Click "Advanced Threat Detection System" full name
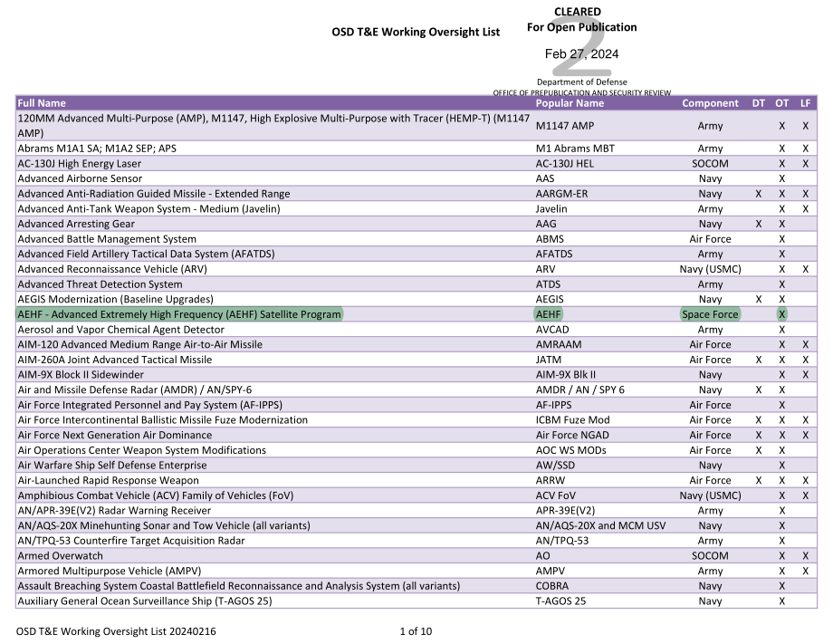The image size is (833, 644). coord(100,284)
